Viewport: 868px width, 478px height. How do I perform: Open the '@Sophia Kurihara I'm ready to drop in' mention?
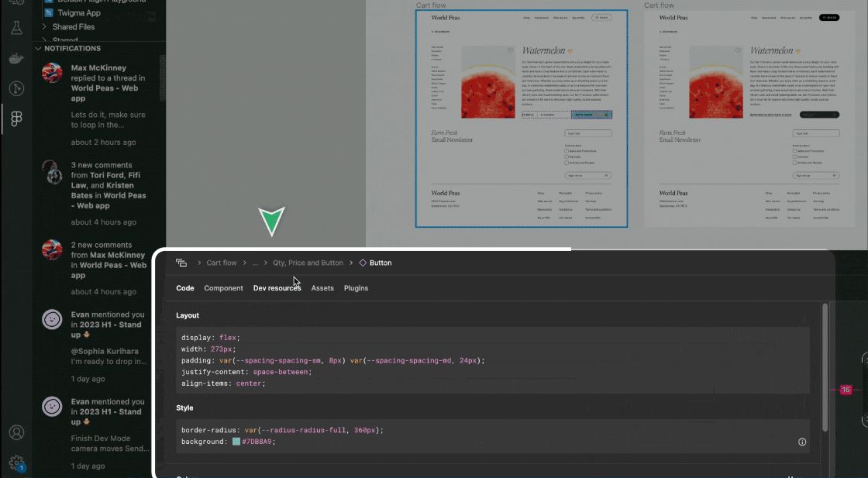point(100,346)
